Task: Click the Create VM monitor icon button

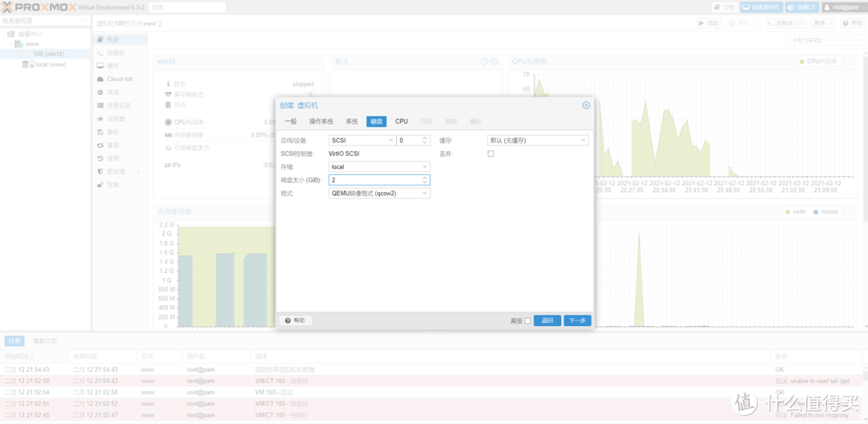Action: coord(760,7)
